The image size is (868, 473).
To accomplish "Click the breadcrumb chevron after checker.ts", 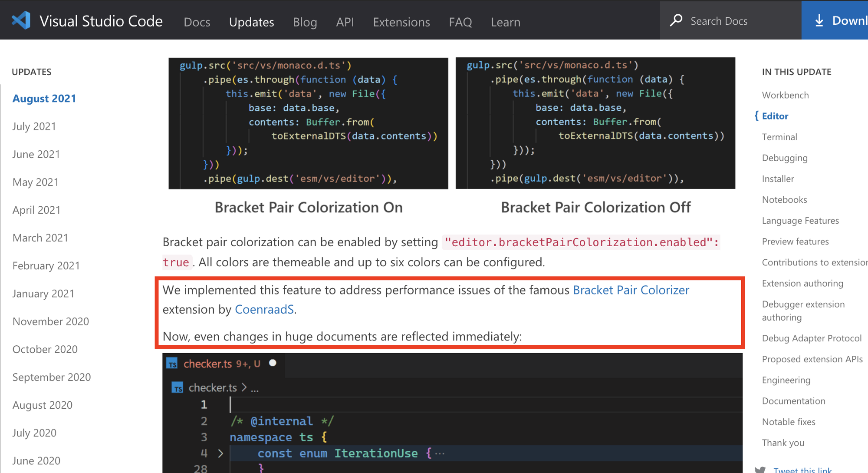I will (x=244, y=387).
